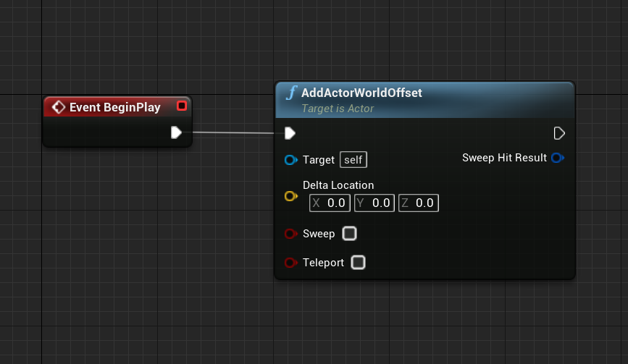Viewport: 628px width, 364px height.
Task: Click the Event BeginPlay diamond icon
Action: pyautogui.click(x=59, y=107)
